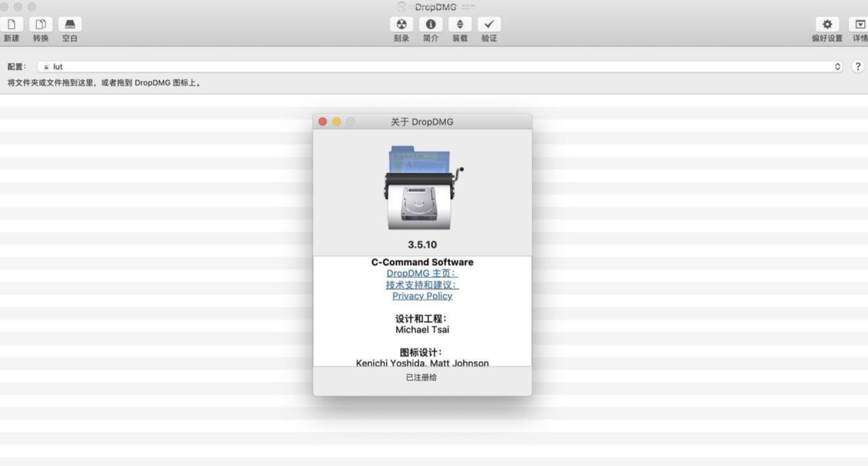The image size is (868, 466).
Task: Open the 配置 configuration dropdown stepper
Action: point(838,67)
